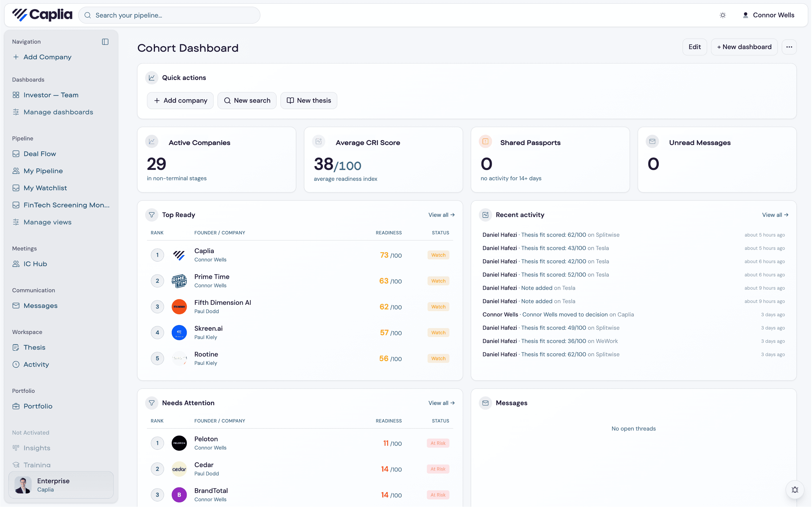Click Add Company in the sidebar

tap(42, 57)
